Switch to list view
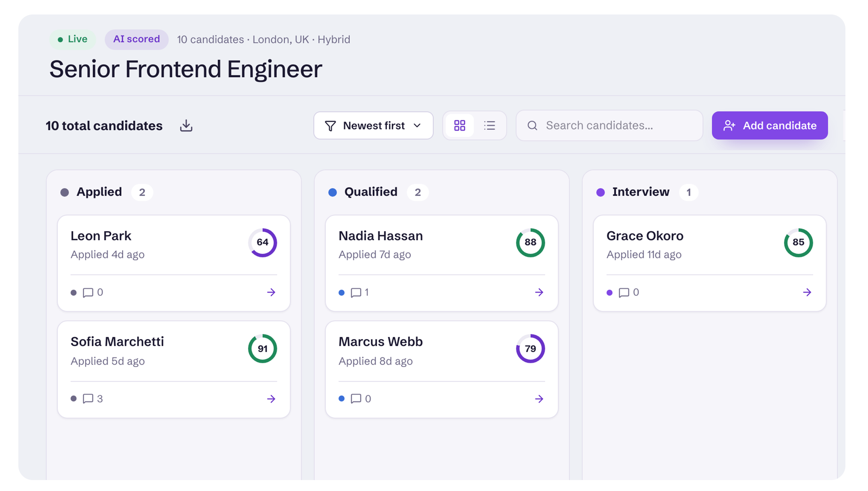The image size is (868, 491). [489, 126]
